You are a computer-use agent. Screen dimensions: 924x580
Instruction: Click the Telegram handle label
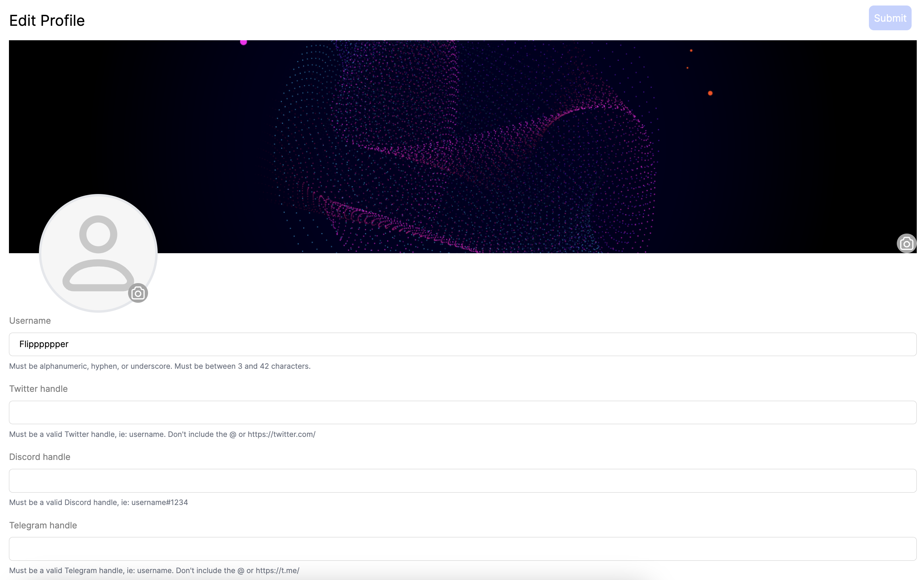coord(43,525)
